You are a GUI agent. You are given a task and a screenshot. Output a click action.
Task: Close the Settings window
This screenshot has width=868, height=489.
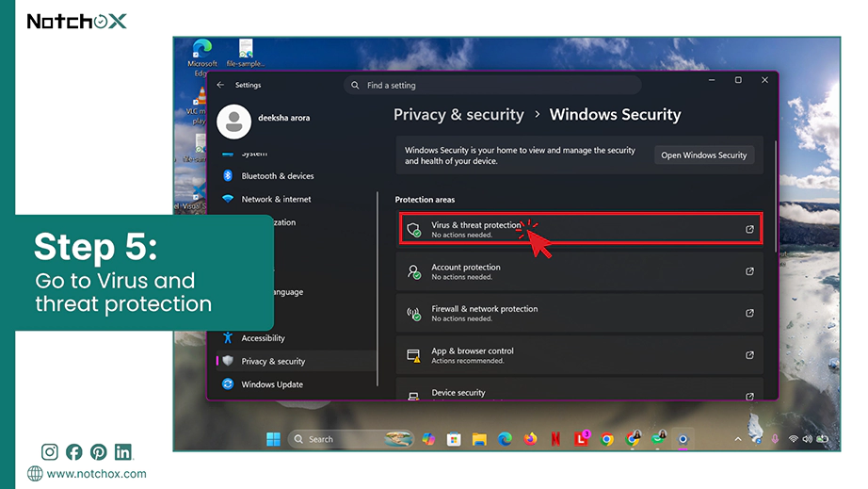[764, 80]
